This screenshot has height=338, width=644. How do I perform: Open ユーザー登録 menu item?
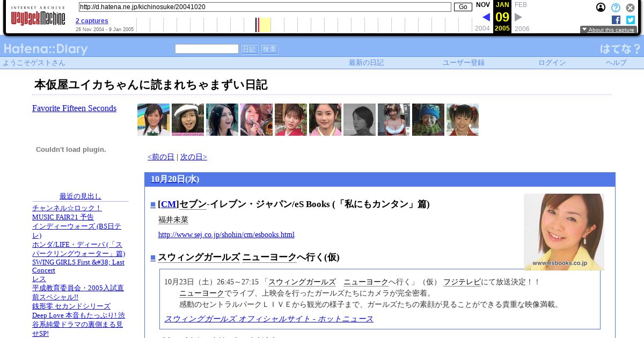tap(464, 63)
